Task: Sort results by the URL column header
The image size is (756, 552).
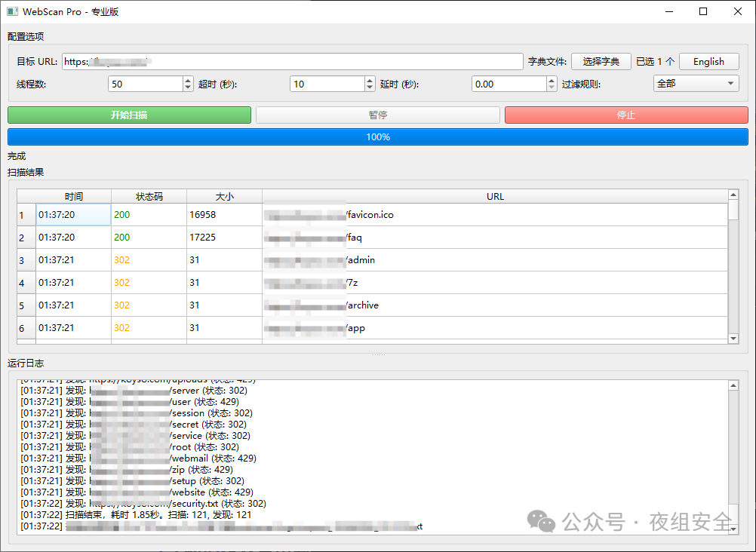Action: (x=495, y=196)
